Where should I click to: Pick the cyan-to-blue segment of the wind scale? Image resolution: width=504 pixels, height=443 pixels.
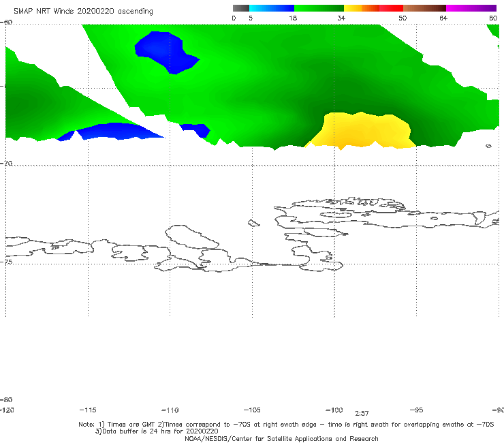[272, 8]
